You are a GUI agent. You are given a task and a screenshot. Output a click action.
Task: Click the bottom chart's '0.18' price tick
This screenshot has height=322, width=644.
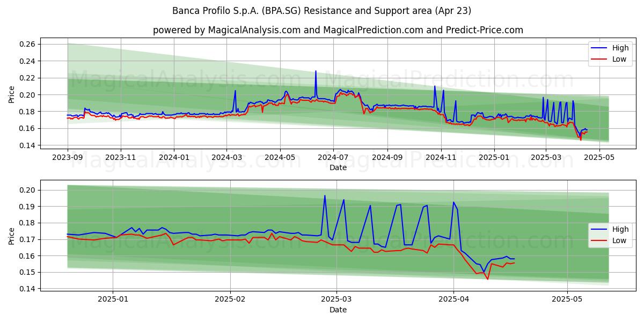(x=27, y=223)
